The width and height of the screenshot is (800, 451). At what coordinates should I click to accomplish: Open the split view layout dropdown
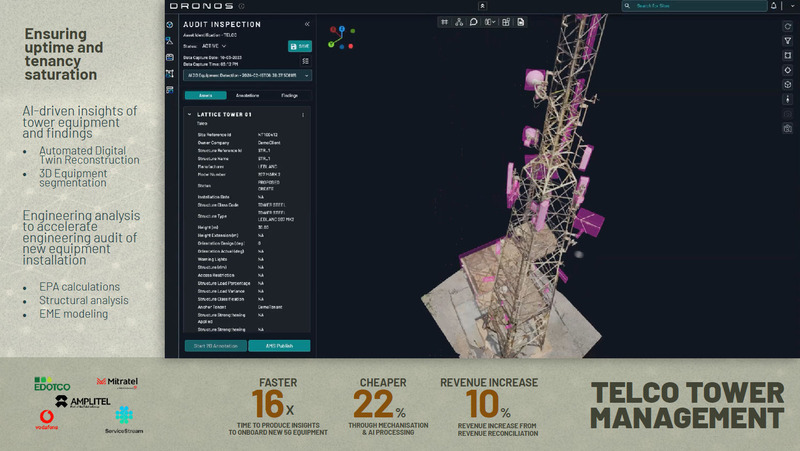pos(490,22)
